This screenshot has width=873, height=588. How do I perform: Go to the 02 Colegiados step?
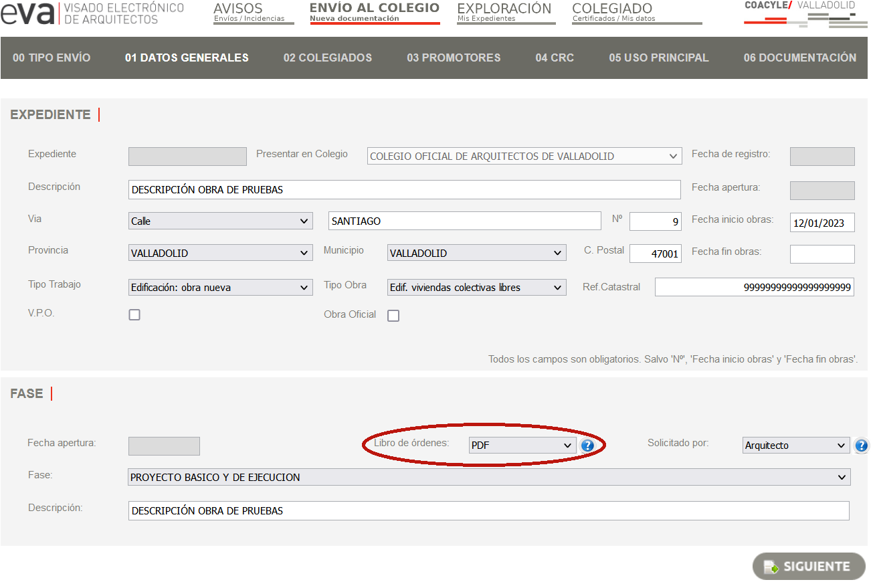click(327, 58)
